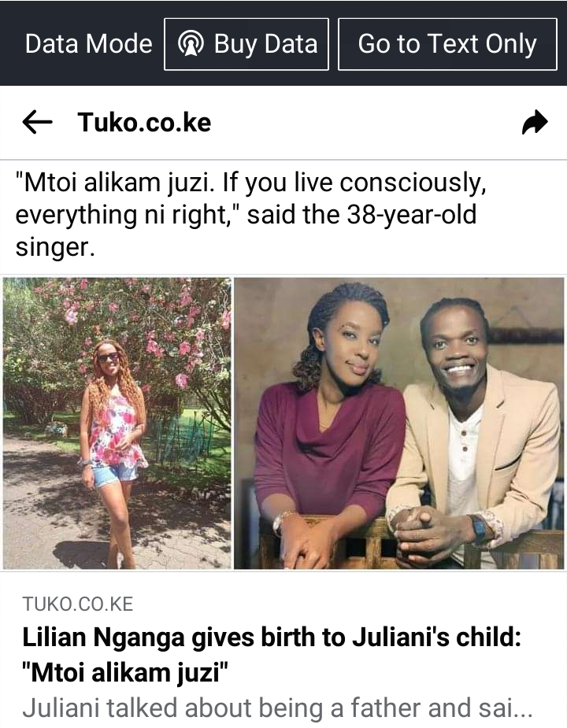Open the woman in garden photo
Screen dimensions: 567x728
(x=117, y=423)
